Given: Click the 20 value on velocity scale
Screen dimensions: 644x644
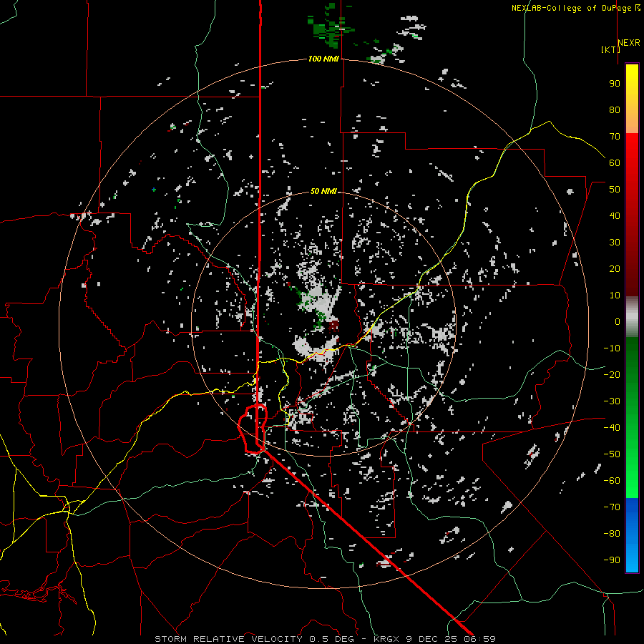Looking at the screenshot, I should click(x=615, y=269).
